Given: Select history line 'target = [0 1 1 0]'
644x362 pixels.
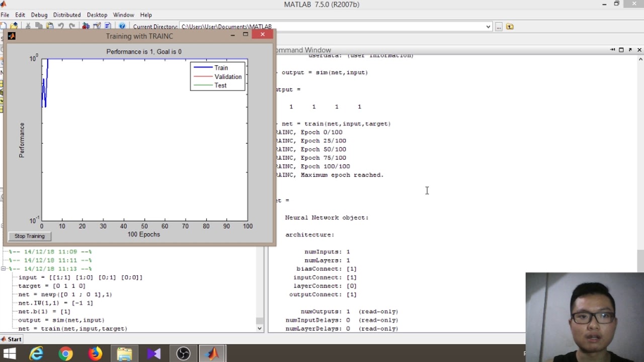Looking at the screenshot, I should [52, 286].
